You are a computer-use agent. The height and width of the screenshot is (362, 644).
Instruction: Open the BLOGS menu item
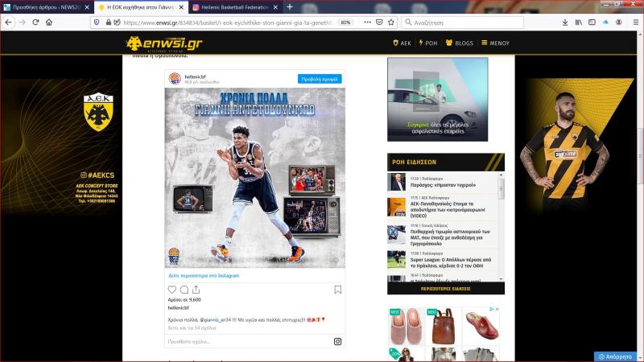(x=460, y=43)
